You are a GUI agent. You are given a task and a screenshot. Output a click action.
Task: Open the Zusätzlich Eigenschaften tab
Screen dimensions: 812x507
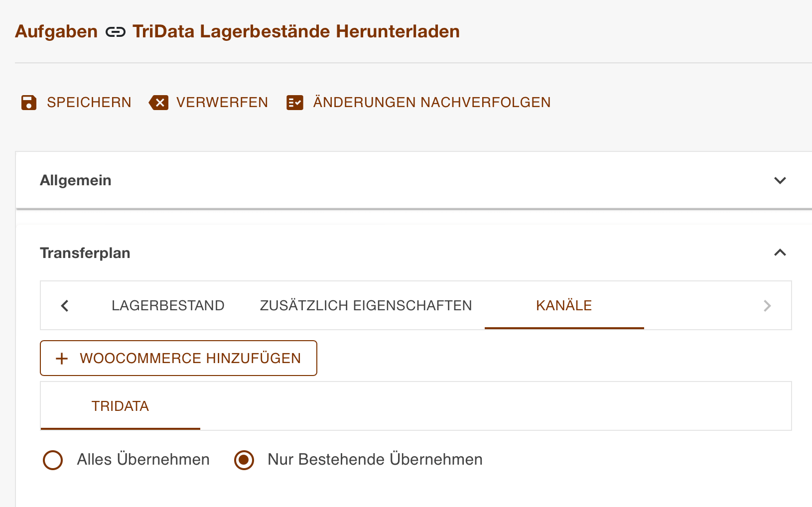tap(366, 305)
